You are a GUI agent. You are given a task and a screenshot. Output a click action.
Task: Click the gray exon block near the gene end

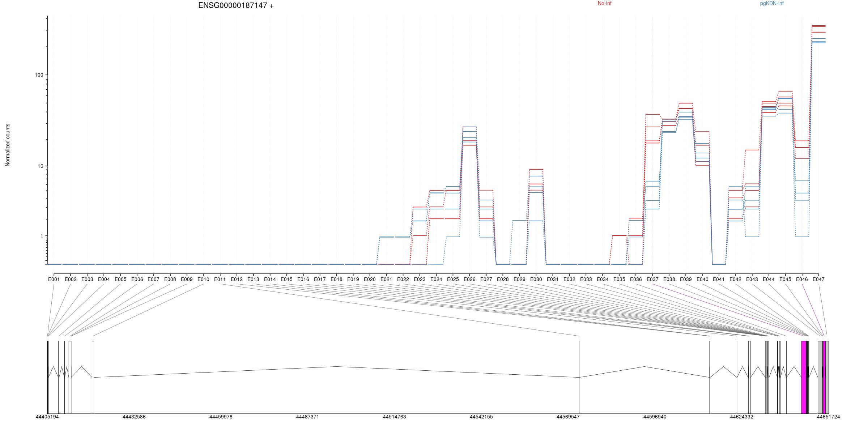click(x=820, y=377)
